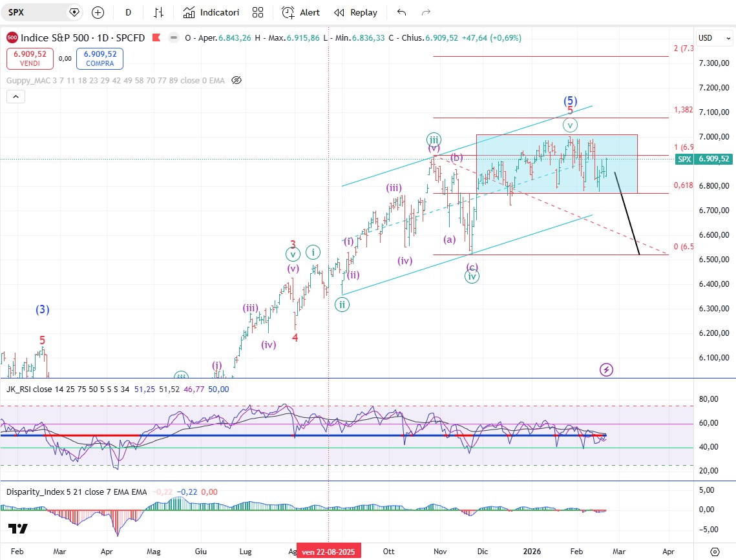This screenshot has height=560, width=736.
Task: Add a symbol to compare with plus icon
Action: (98, 13)
